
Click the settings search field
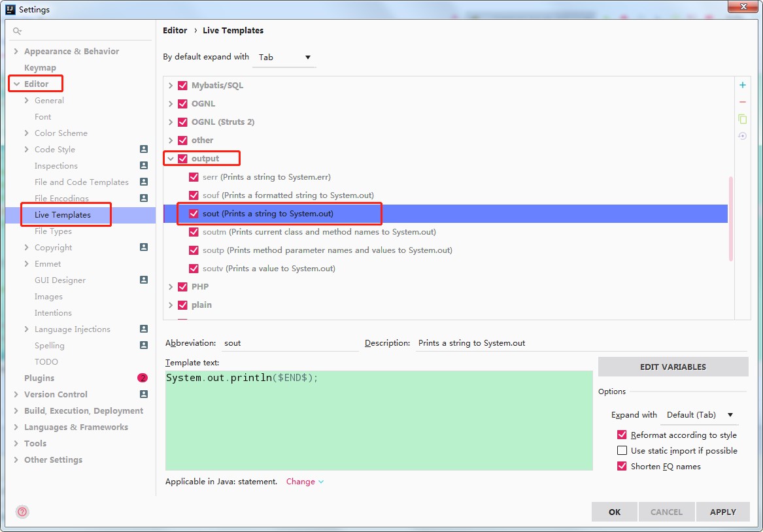tap(82, 31)
